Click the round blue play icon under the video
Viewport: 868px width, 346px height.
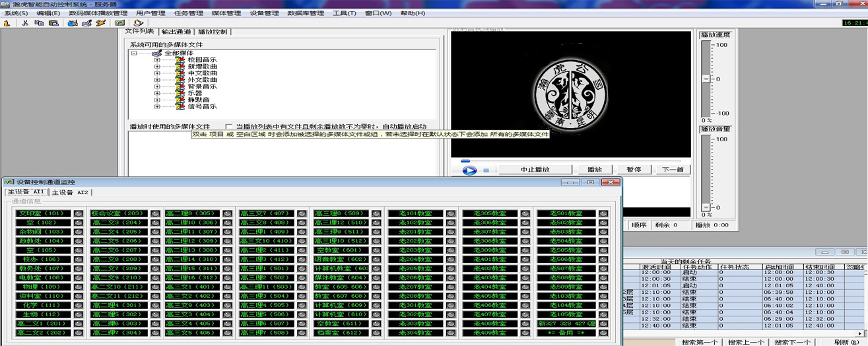tap(469, 170)
